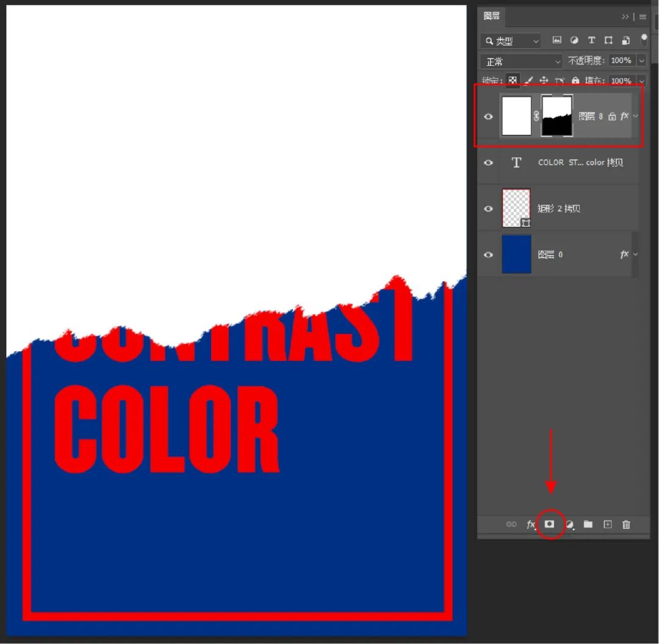Toggle lock transparent pixels button
659x644 pixels.
coord(513,80)
